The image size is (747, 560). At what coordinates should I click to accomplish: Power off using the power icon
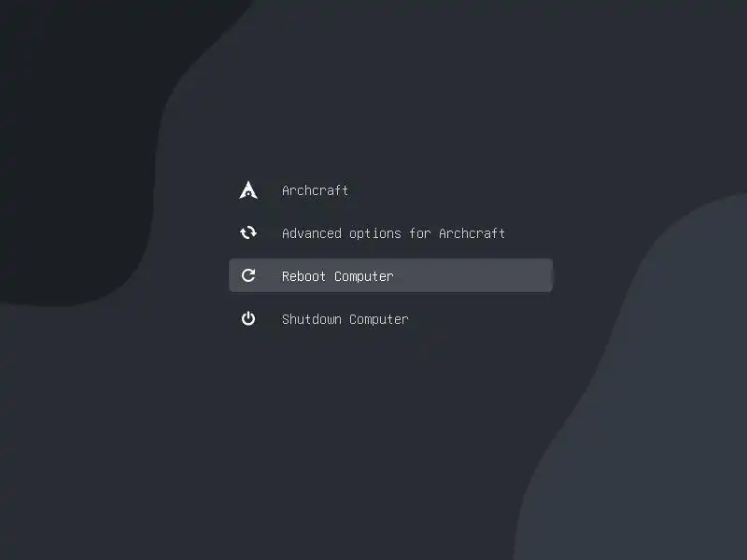tap(248, 318)
